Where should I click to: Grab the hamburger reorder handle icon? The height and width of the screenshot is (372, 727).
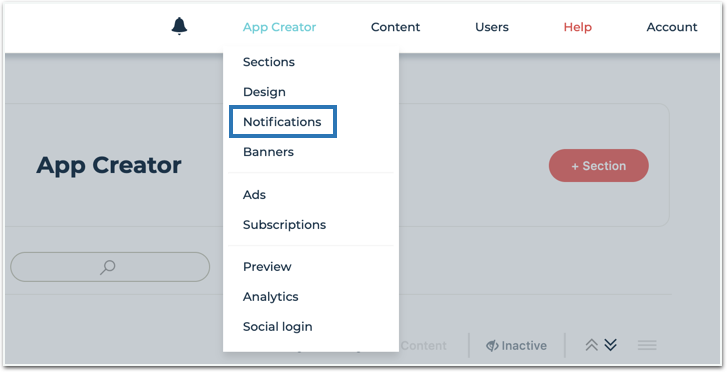[x=647, y=345]
